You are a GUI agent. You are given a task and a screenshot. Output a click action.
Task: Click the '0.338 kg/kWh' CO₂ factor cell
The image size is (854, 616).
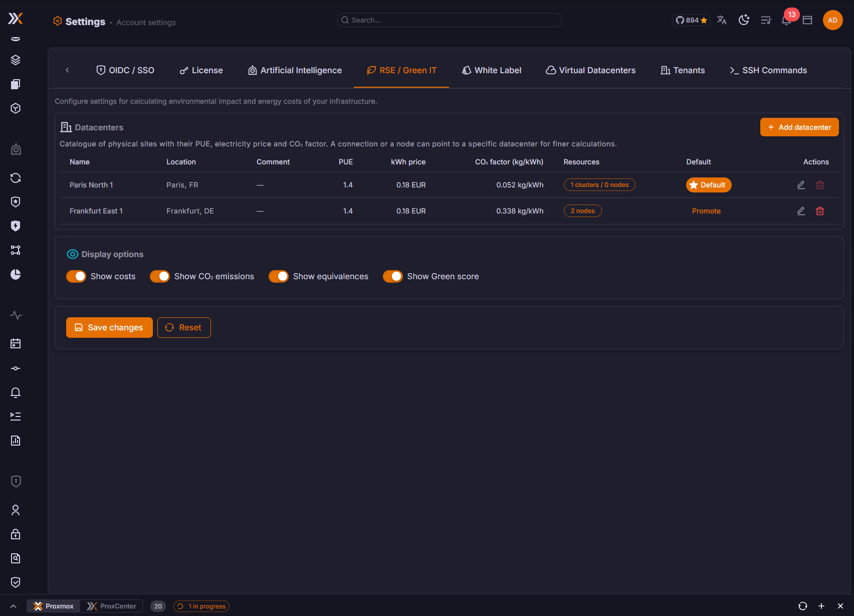coord(520,211)
